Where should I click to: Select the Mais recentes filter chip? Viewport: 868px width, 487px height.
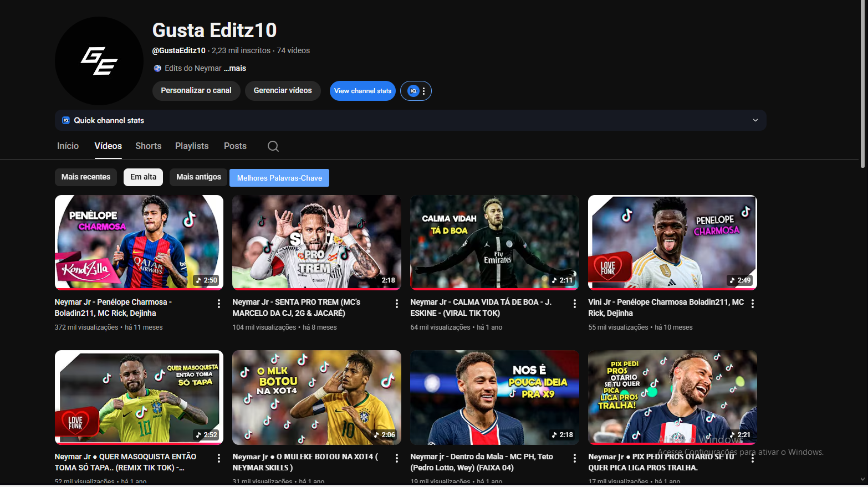[x=86, y=177]
